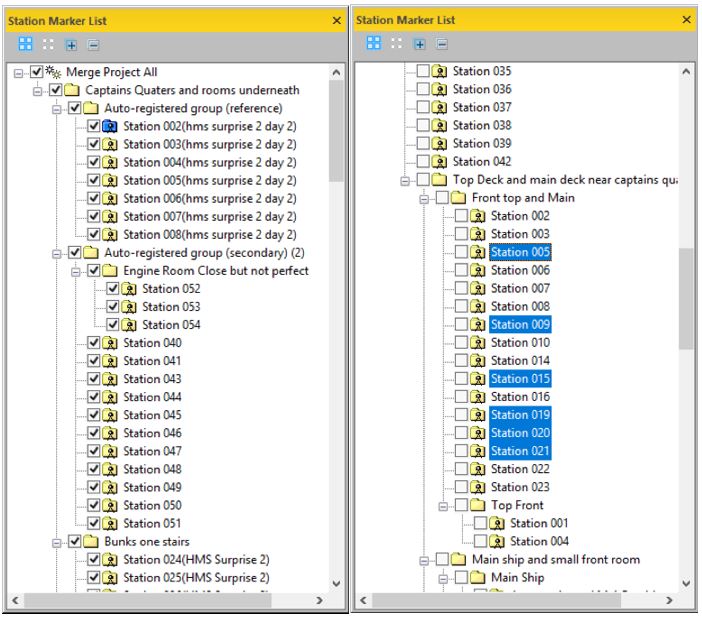Image resolution: width=702 pixels, height=617 pixels.
Task: Click the right panel horizontal scrollbar right arrow
Action: point(669,600)
